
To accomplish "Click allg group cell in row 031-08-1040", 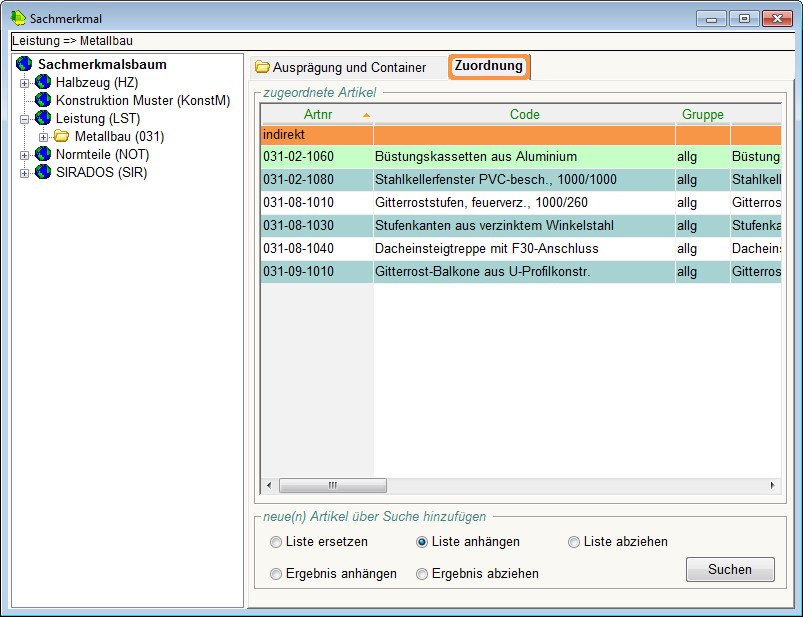I will click(703, 249).
